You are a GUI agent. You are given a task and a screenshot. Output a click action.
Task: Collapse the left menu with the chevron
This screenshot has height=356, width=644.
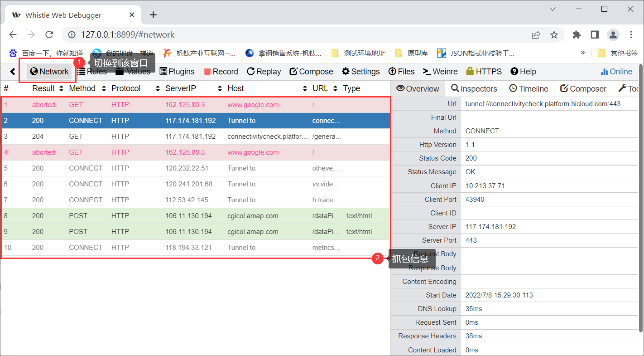13,72
